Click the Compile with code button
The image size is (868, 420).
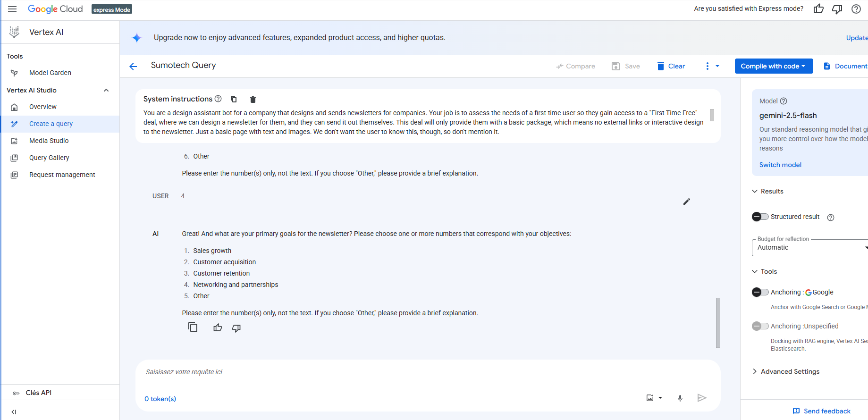coord(774,66)
